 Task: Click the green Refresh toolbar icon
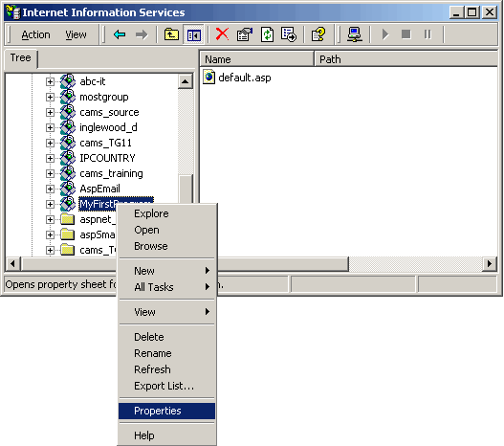(x=267, y=34)
